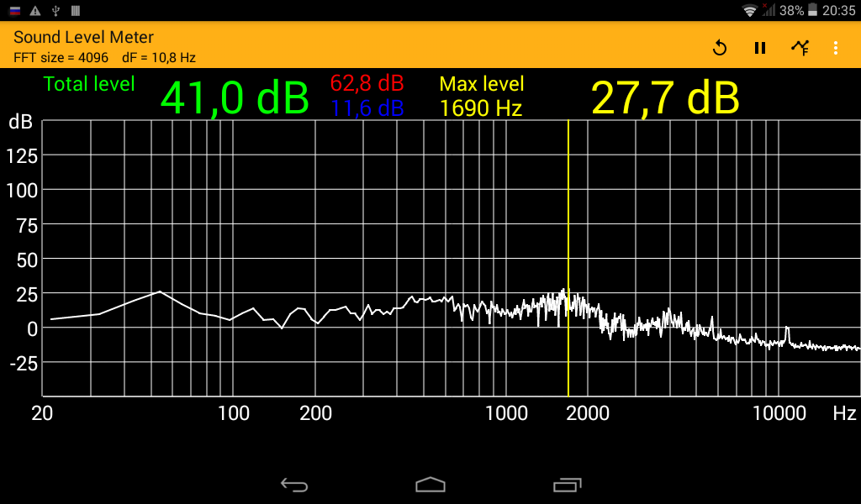Click the '1690 Hz' peak frequency value
This screenshot has height=504, width=861.
pos(480,108)
